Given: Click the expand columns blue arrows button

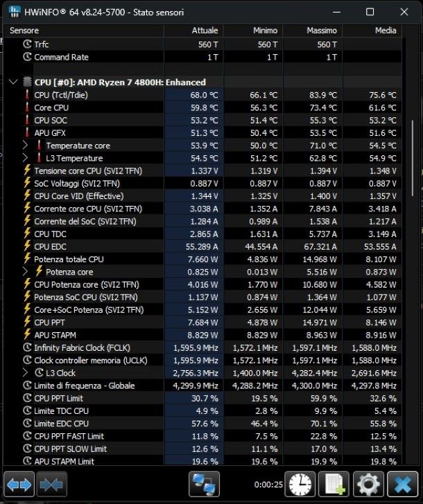Looking at the screenshot, I should click(x=19, y=485).
